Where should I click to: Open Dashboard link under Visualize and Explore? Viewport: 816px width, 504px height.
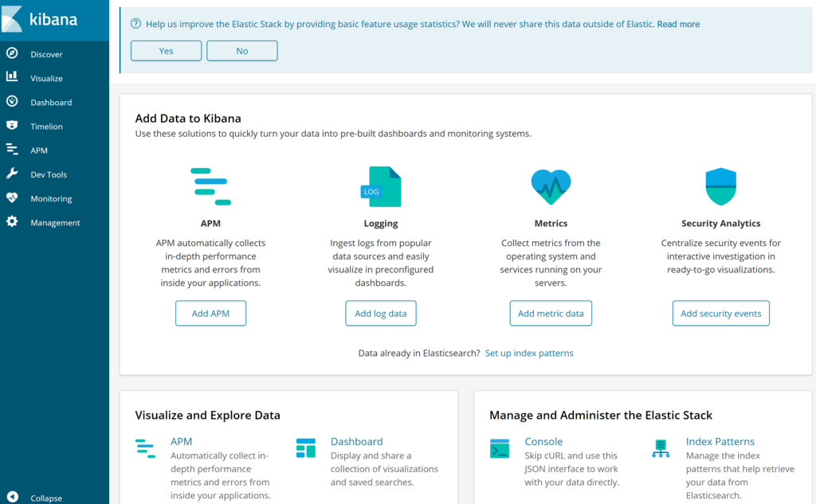tap(356, 441)
